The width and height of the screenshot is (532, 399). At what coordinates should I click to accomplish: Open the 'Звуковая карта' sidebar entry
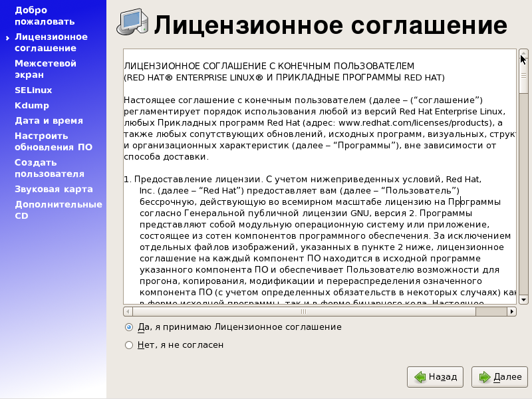[x=53, y=189]
